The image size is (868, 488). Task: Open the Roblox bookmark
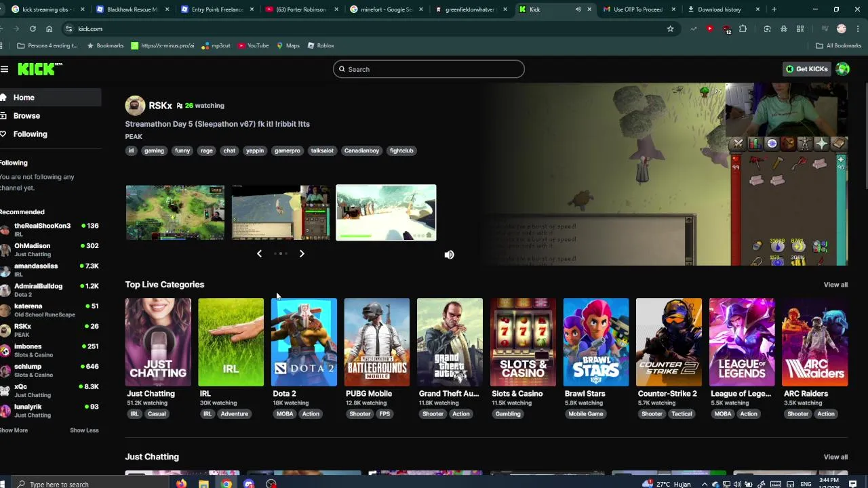coord(321,45)
